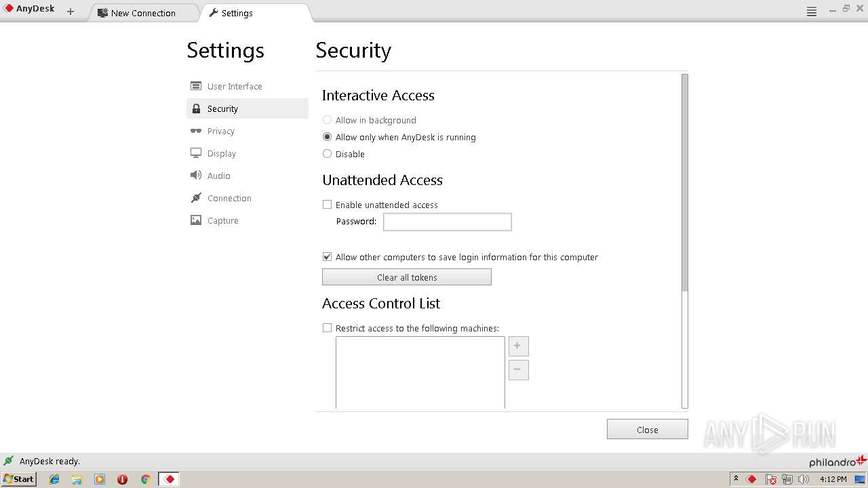Launch Internet Explorer from taskbar

pos(54,479)
